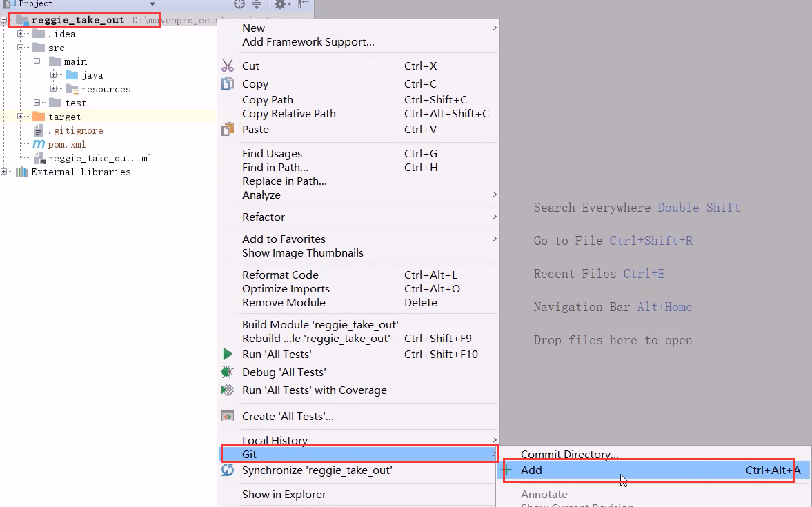Click the collapse all icon in Project header

257,4
